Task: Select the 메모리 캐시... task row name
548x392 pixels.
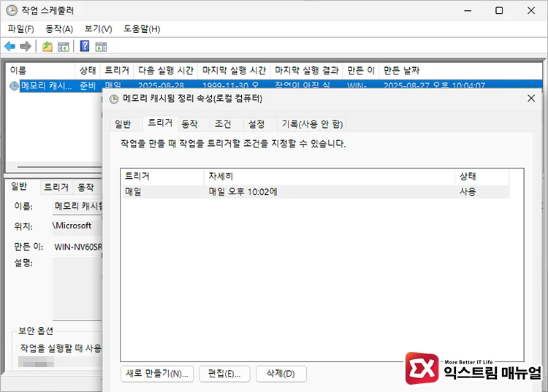Action: click(x=47, y=85)
